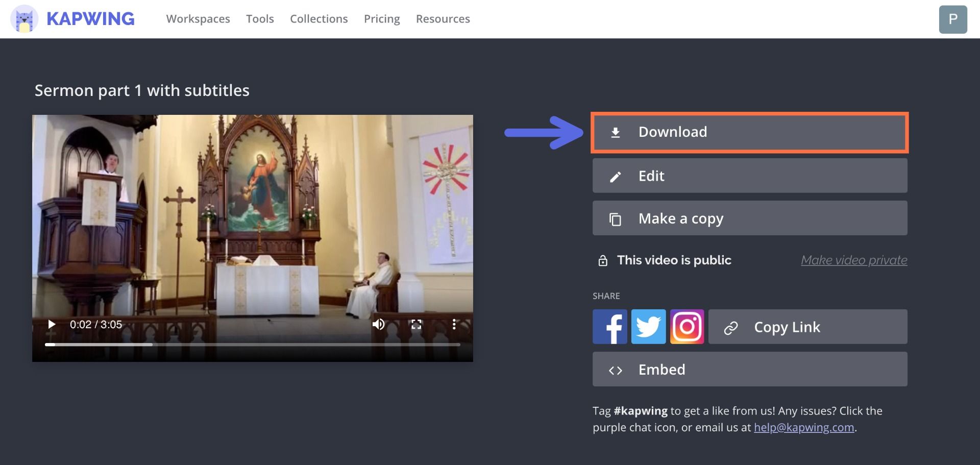
Task: Download the sermon video
Action: click(x=749, y=132)
